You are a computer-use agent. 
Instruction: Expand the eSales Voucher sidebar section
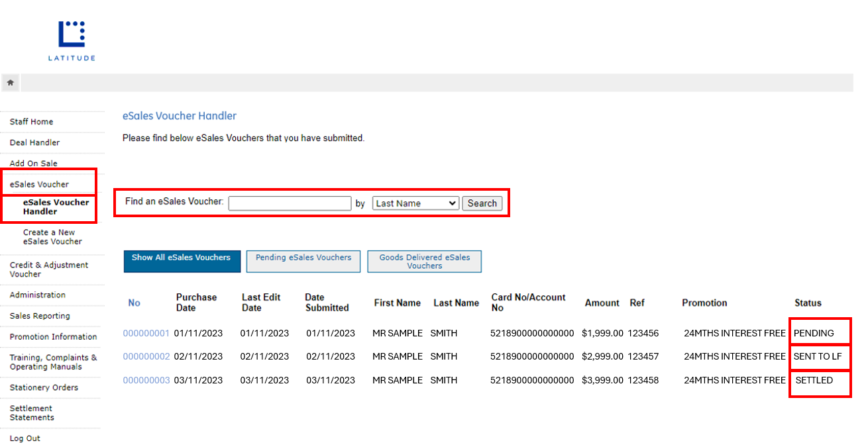39,184
